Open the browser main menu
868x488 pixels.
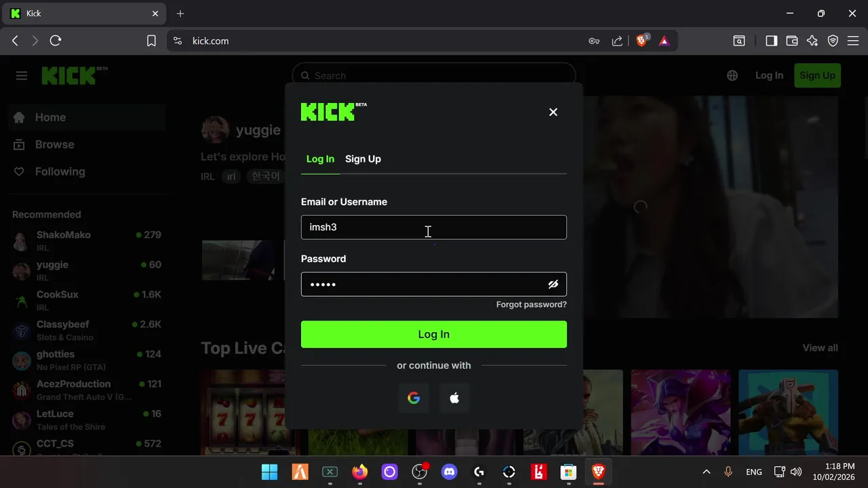pyautogui.click(x=854, y=41)
